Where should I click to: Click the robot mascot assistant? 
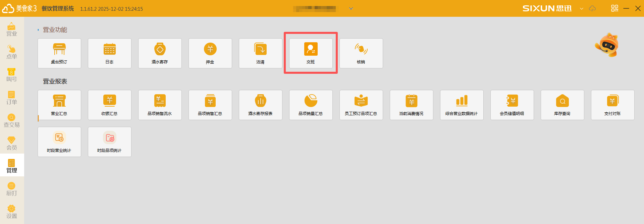point(607,45)
